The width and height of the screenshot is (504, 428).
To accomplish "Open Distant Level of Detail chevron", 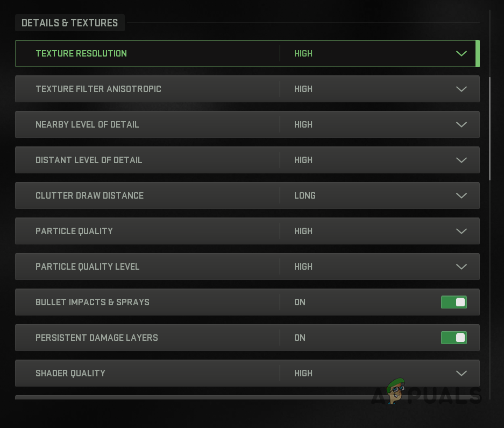I will 462,160.
